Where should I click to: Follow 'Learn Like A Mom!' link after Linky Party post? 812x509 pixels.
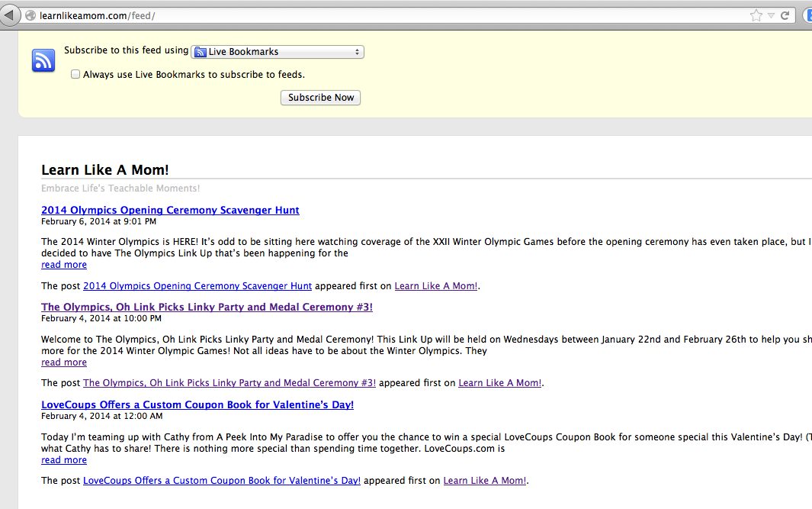click(x=500, y=383)
